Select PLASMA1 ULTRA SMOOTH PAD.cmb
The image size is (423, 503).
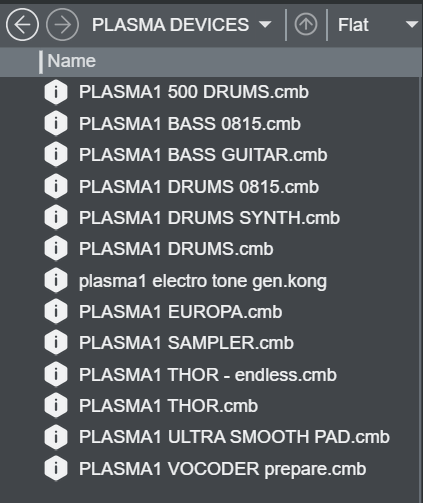234,437
